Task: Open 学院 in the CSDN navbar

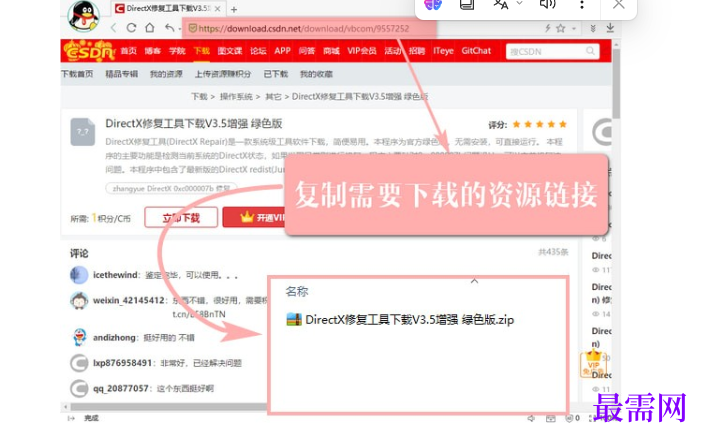Action: pos(177,51)
